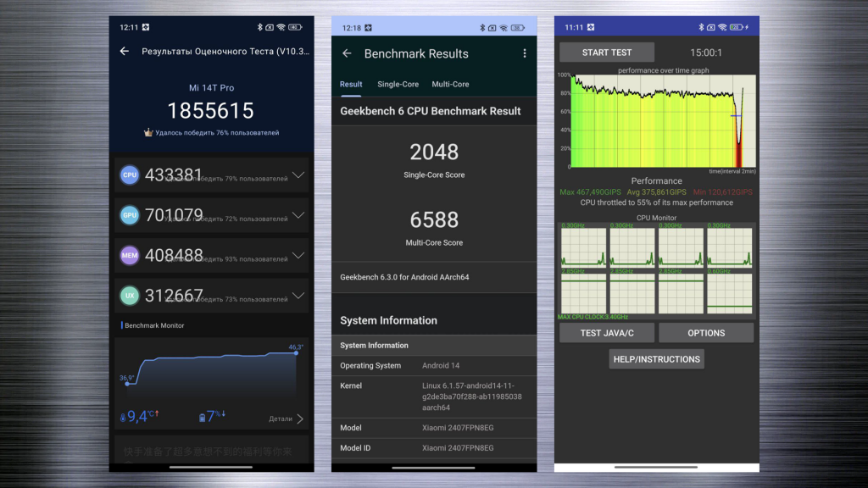This screenshot has height=488, width=868.
Task: Tap MAX CPU CLOCK:3.40GHz label
Action: tap(593, 317)
